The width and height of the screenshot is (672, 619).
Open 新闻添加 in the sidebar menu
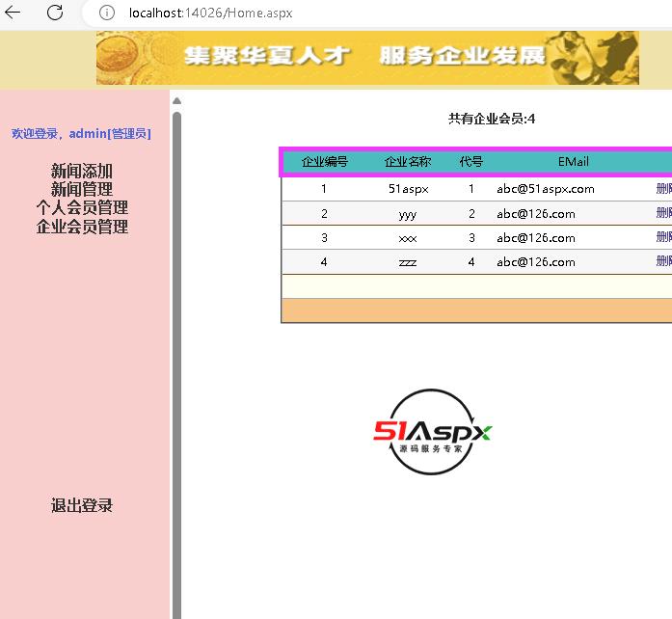pos(82,171)
